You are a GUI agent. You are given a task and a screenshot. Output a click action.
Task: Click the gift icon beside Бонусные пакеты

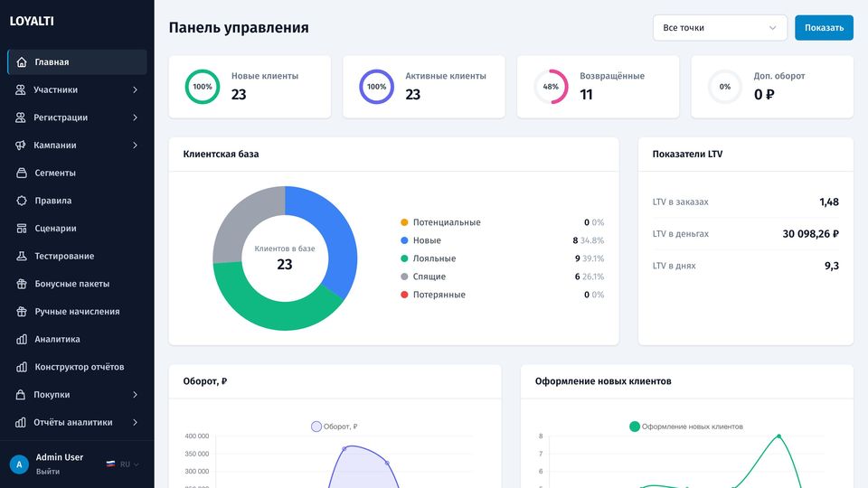[22, 283]
